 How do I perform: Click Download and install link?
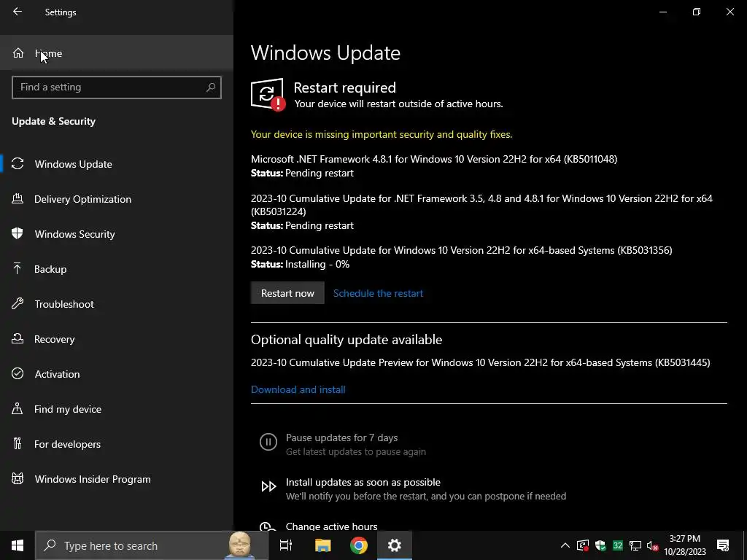(298, 389)
